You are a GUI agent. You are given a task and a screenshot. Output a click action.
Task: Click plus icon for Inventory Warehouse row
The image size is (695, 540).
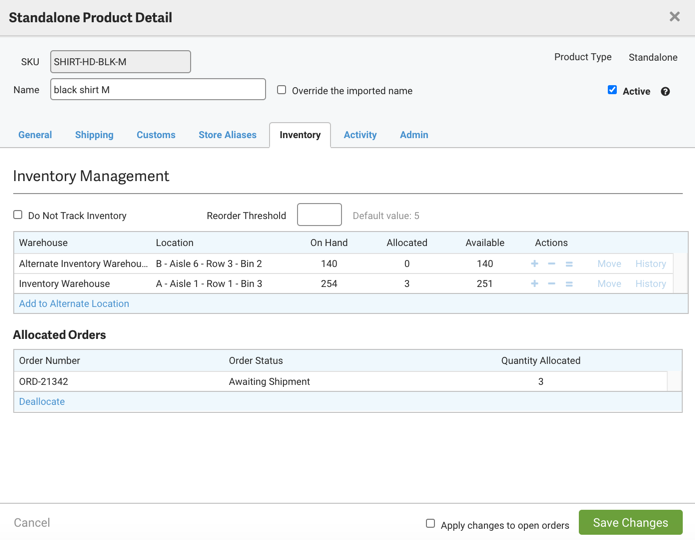[535, 284]
